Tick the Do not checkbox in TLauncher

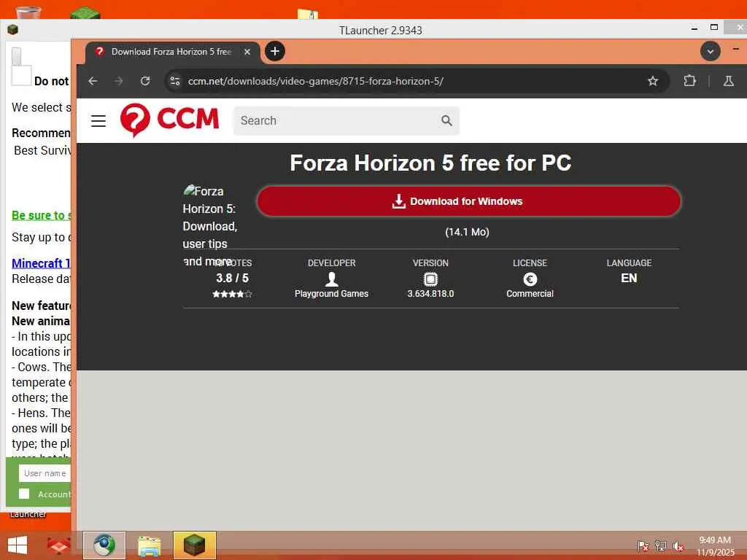(21, 76)
